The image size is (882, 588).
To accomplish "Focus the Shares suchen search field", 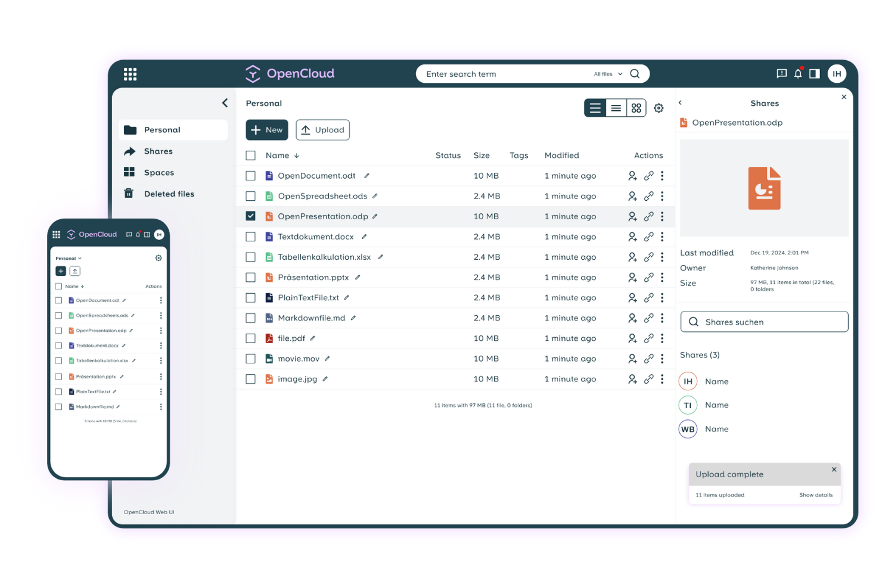I will (x=764, y=322).
